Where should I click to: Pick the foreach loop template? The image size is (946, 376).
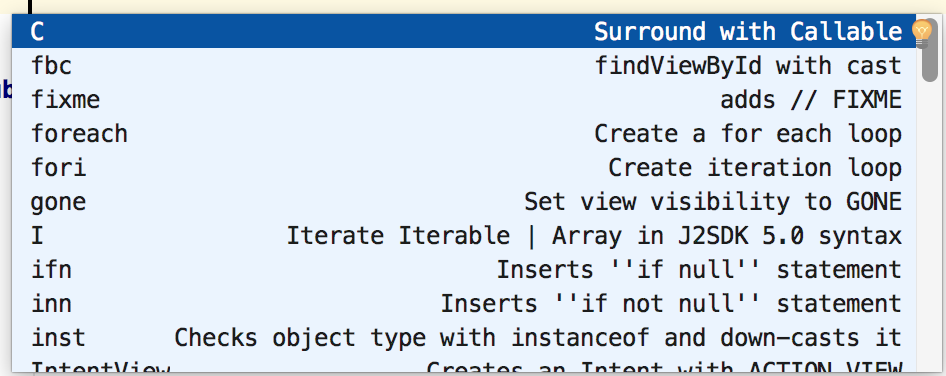point(465,133)
